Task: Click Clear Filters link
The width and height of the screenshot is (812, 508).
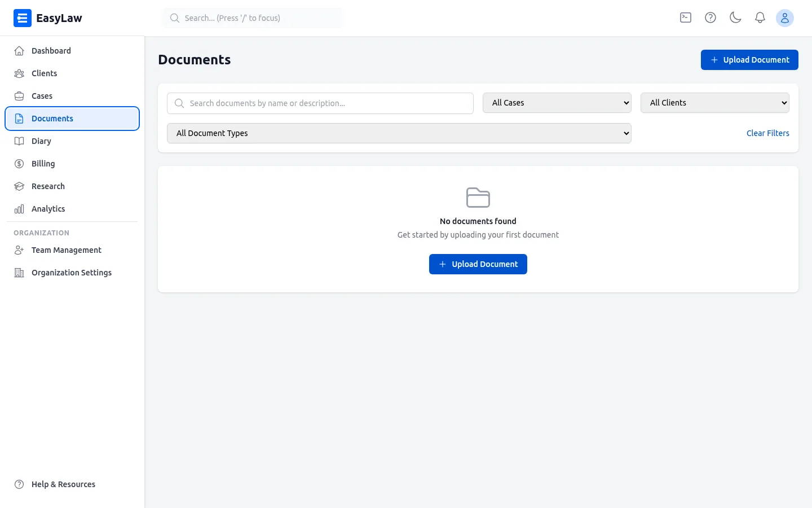Action: coord(767,133)
